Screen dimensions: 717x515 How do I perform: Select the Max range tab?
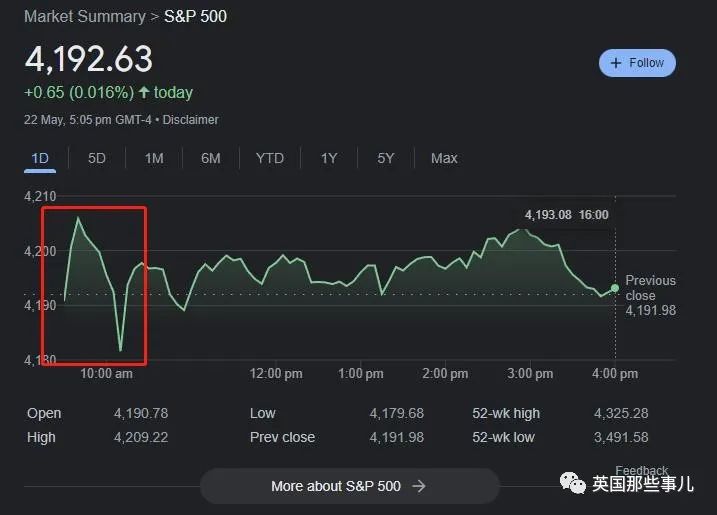[x=444, y=158]
